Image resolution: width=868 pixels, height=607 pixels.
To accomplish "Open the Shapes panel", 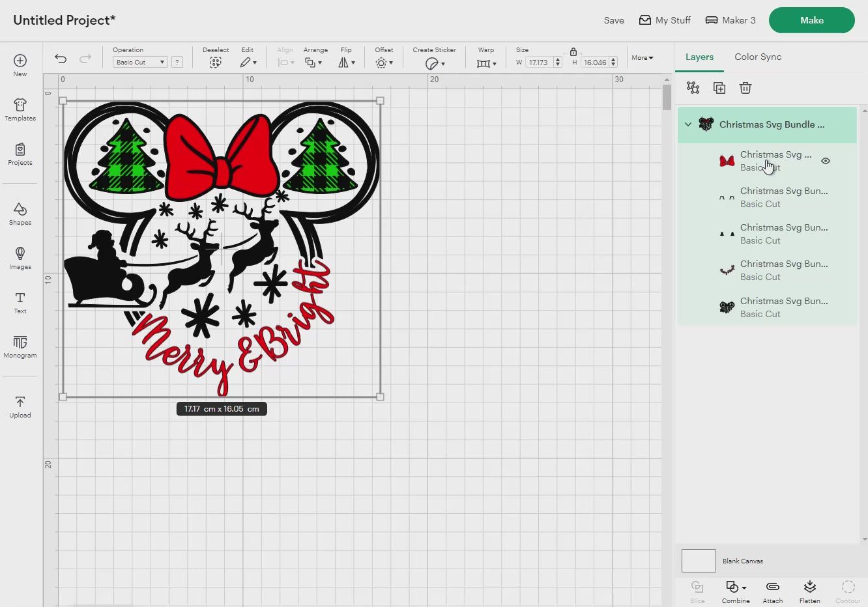I will point(20,214).
